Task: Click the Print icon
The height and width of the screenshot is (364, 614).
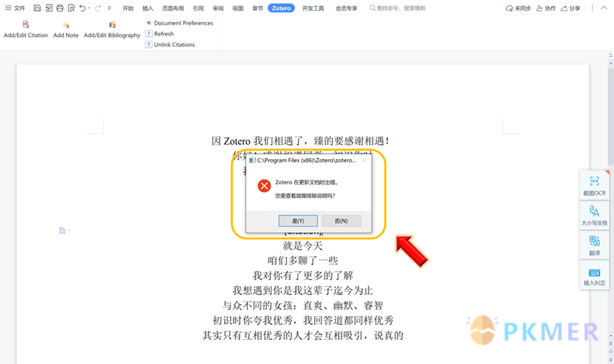Action: coord(60,8)
